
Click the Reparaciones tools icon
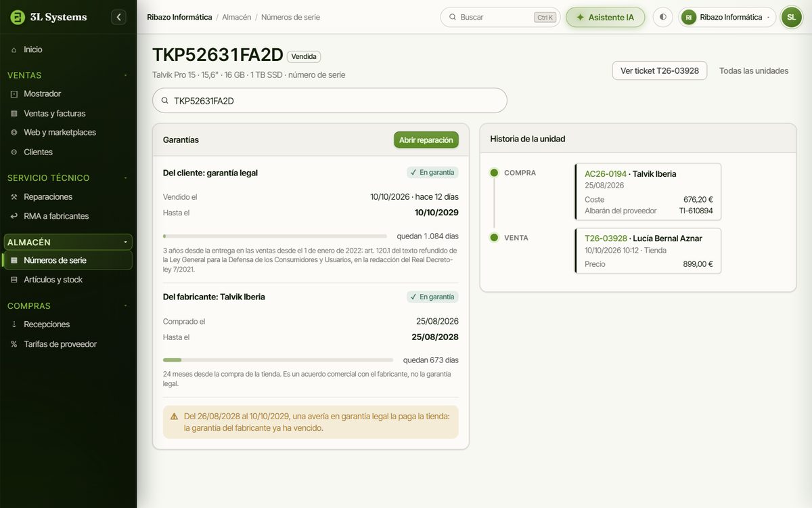tap(14, 196)
